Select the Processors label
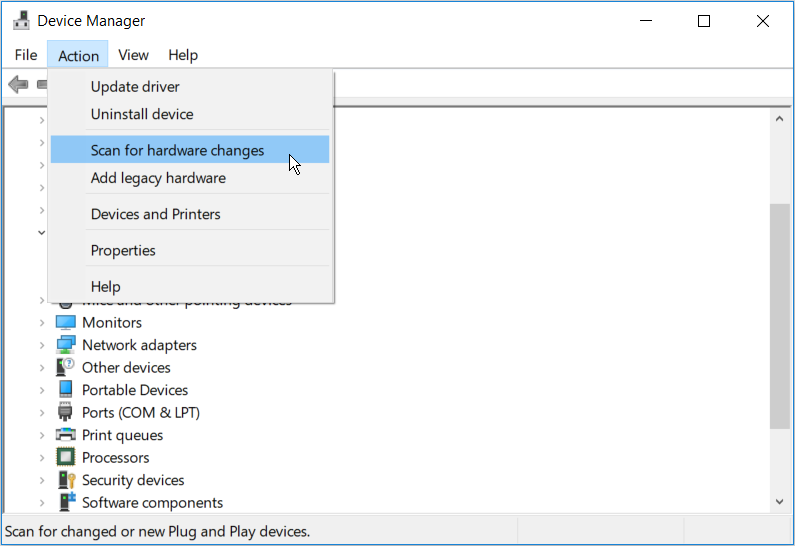 click(116, 457)
